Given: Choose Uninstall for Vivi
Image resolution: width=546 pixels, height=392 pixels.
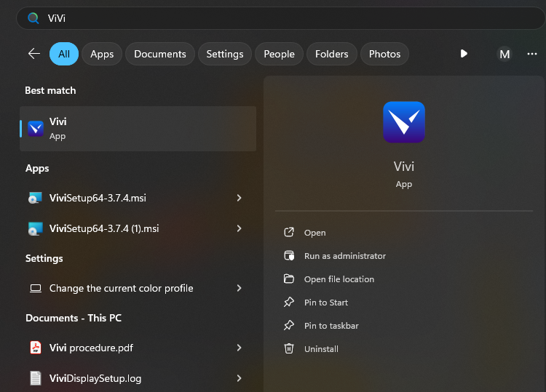Looking at the screenshot, I should [321, 349].
